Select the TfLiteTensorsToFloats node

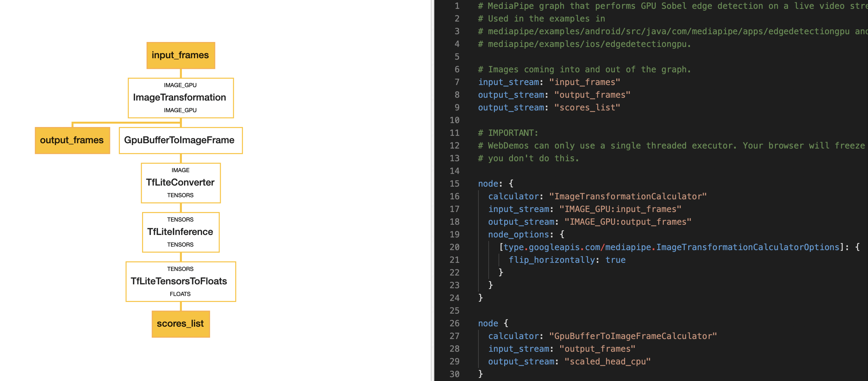(181, 281)
